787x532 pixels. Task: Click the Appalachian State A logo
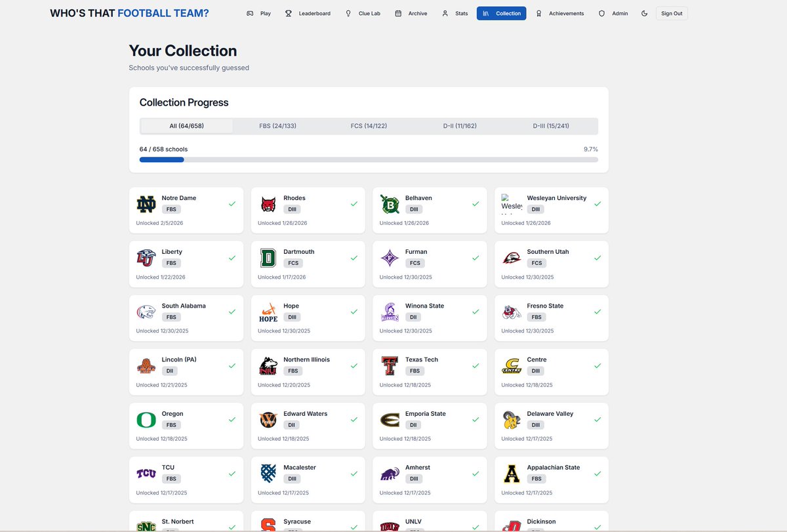pyautogui.click(x=512, y=474)
